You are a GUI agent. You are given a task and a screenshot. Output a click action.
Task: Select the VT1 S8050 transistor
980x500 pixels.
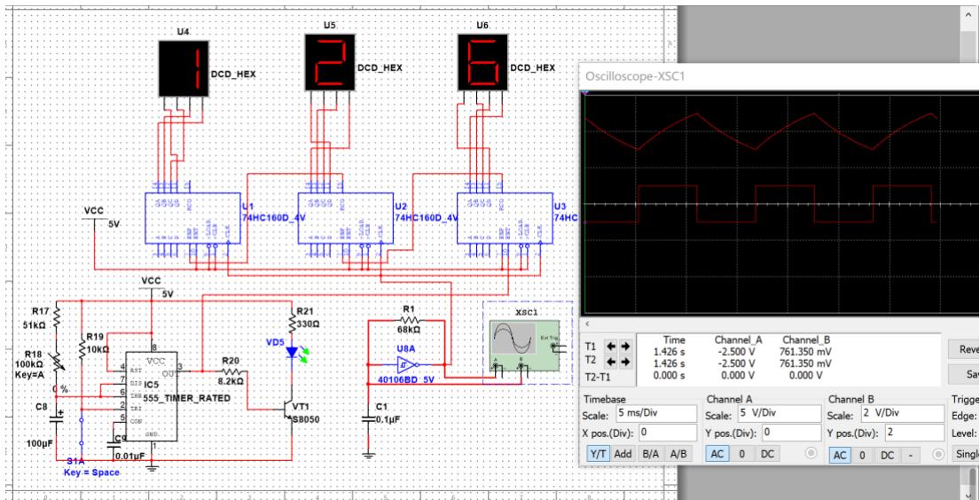288,409
